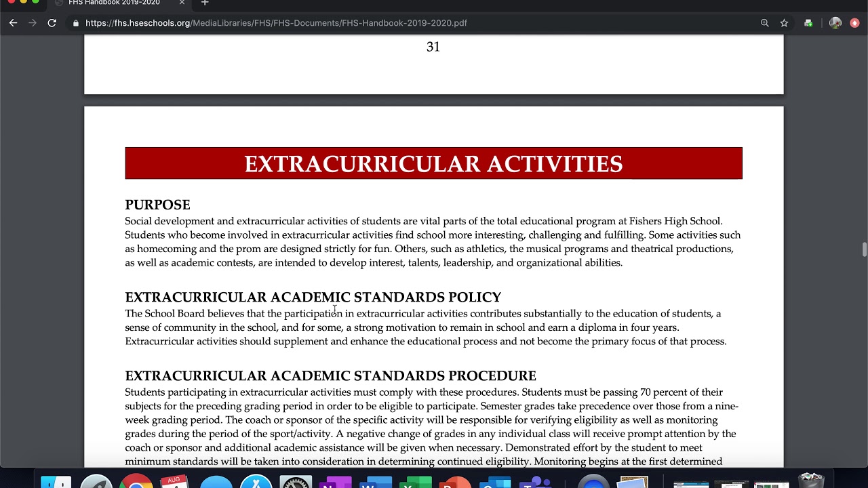Click the EXTRACURRICULAR ACADEMIC STANDARDS PROCEDURE heading
The height and width of the screenshot is (488, 868).
click(330, 375)
